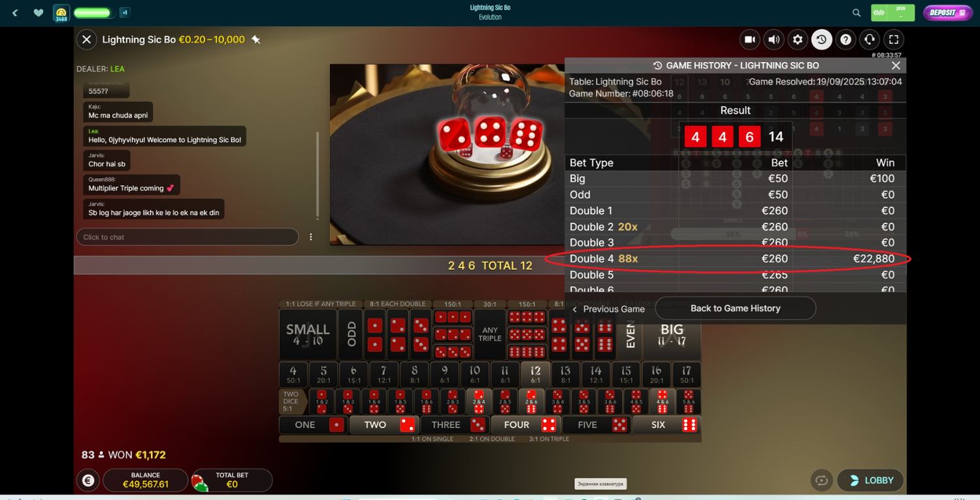Open the euro currency balance icon
The image size is (980, 500).
pos(88,481)
